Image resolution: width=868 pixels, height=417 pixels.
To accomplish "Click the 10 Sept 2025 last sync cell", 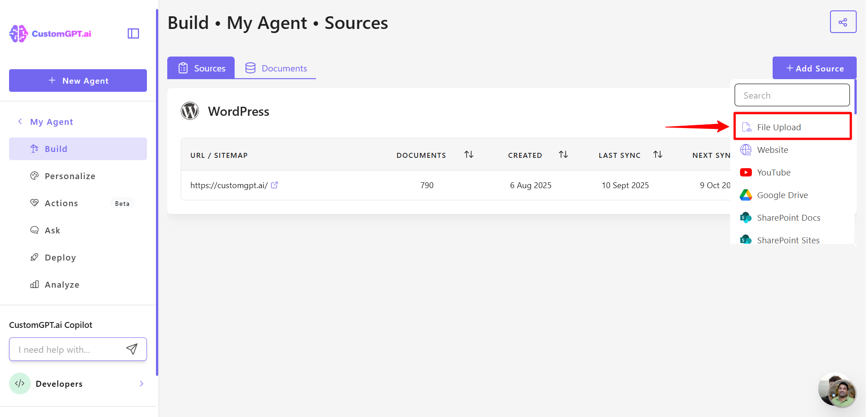I will [x=625, y=185].
